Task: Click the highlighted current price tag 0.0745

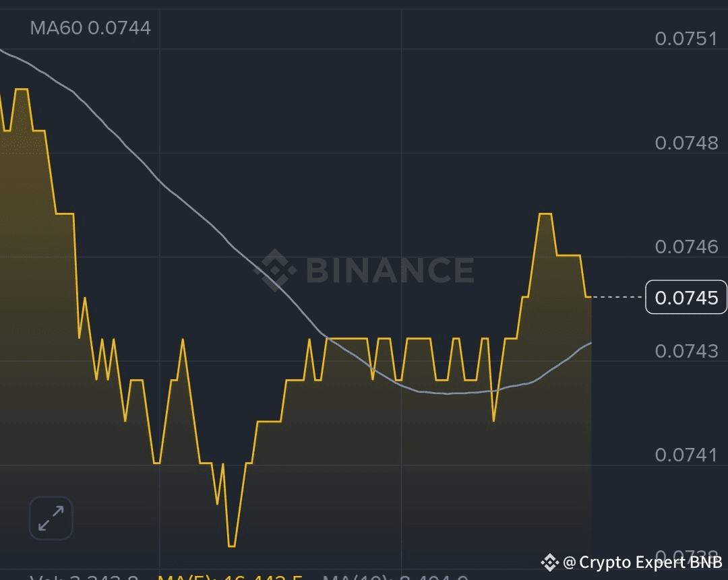Action: pyautogui.click(x=686, y=297)
